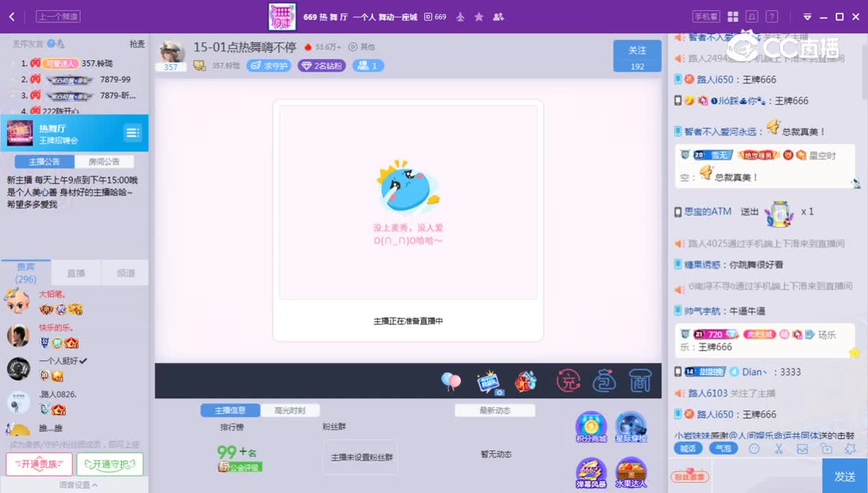
Task: Click the photo capture gift icon
Action: [x=489, y=382]
